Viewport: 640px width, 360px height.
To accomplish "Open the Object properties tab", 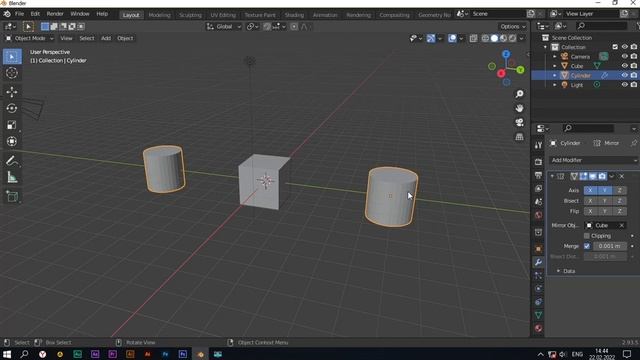I will (538, 249).
